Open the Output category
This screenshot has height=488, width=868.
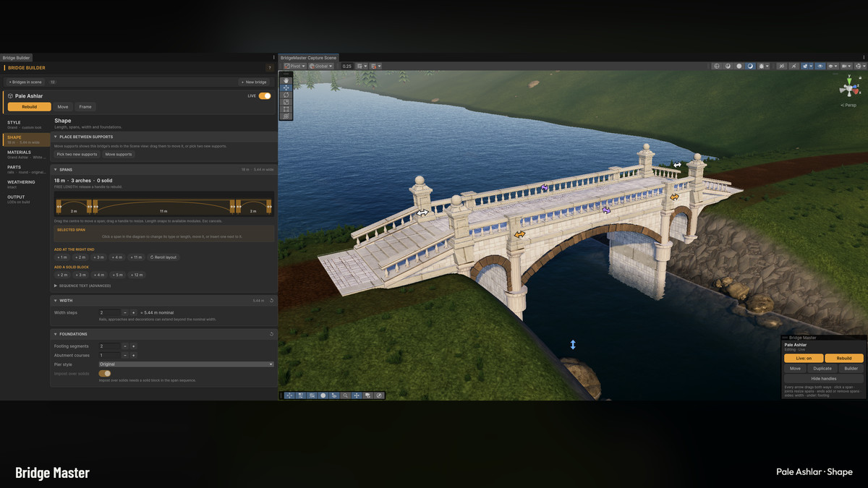26,199
